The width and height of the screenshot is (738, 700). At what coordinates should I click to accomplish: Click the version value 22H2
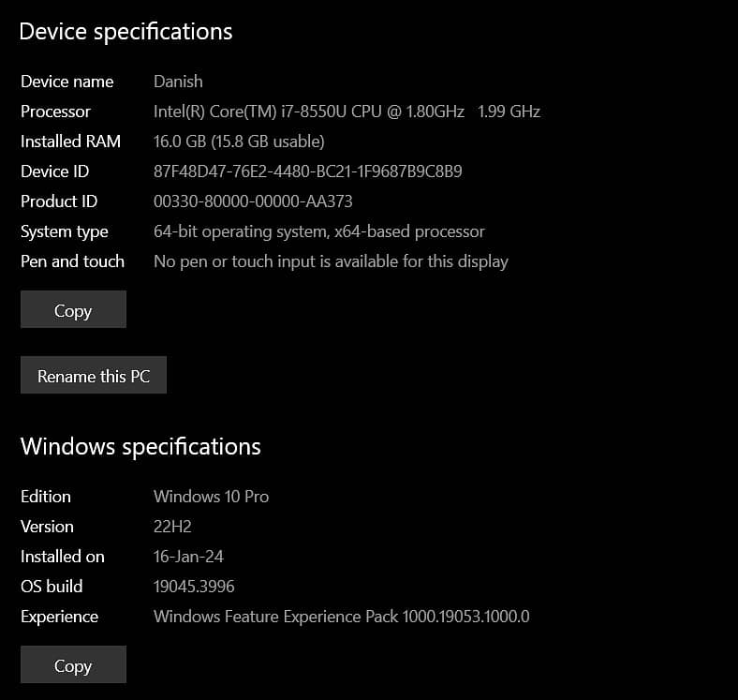(x=172, y=527)
